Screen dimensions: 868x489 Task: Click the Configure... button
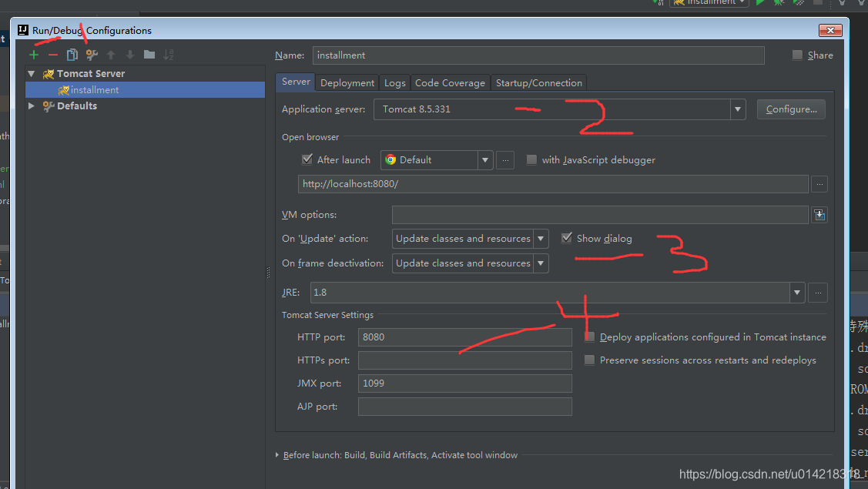791,109
